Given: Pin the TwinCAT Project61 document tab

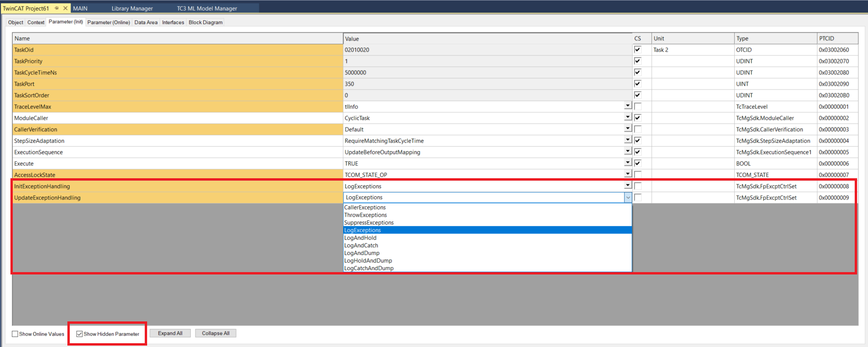Looking at the screenshot, I should click(x=56, y=8).
